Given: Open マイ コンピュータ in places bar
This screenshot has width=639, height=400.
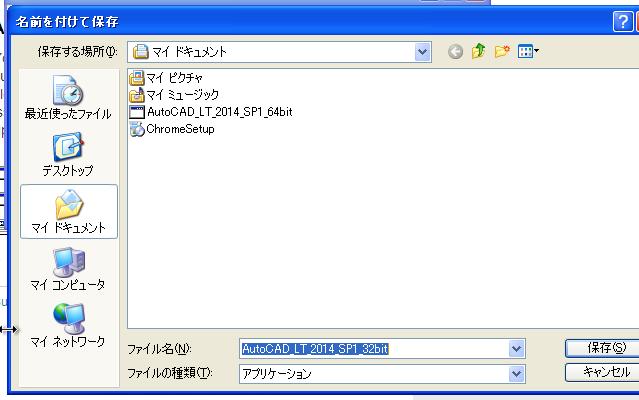Looking at the screenshot, I should [x=68, y=268].
